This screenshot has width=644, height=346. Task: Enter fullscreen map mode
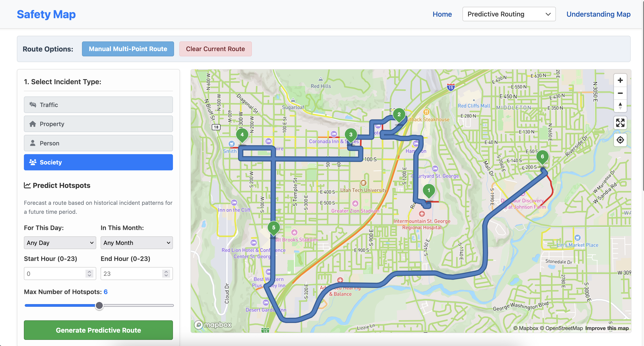(x=620, y=123)
